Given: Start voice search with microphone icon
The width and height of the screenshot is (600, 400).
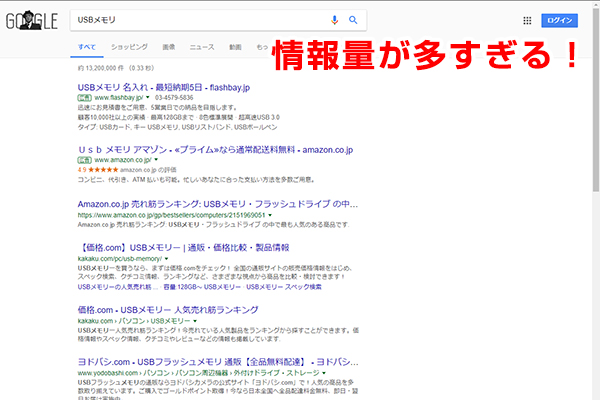Looking at the screenshot, I should (x=334, y=20).
